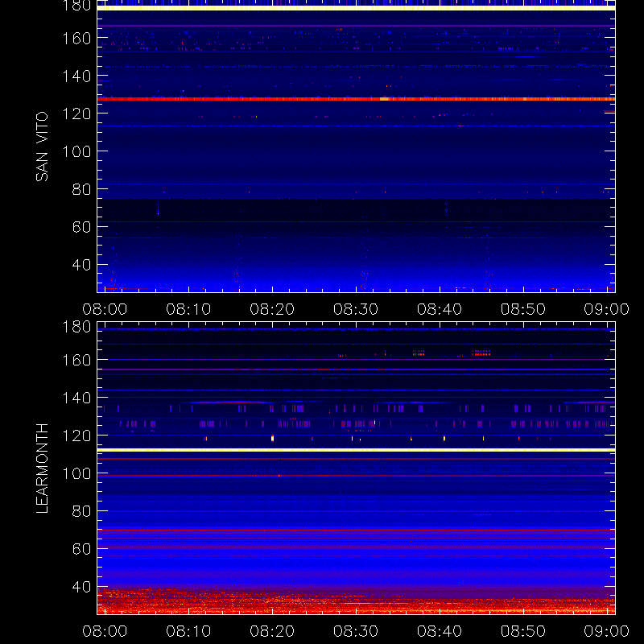644x644 pixels.
Task: Click 08:40 time label under San Vito plot
Action: 440,309
